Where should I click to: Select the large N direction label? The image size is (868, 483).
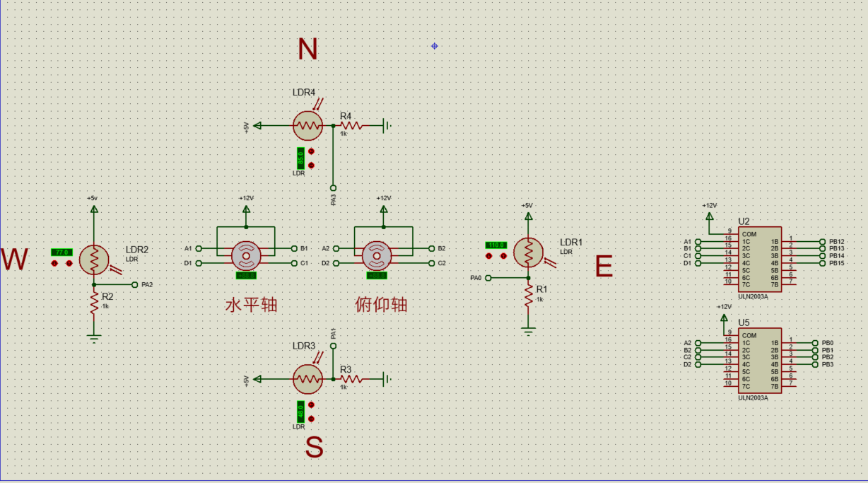[307, 49]
